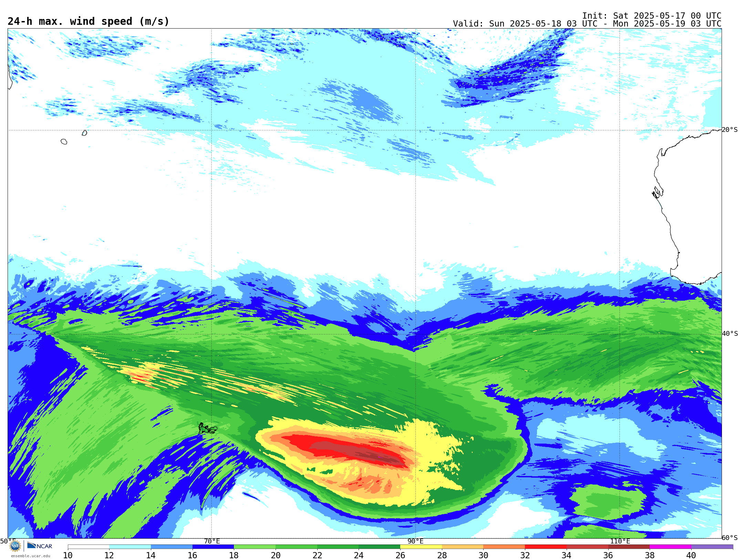
Task: Select the pale cyan 12–14 colorbar segment
Action: coord(130,547)
